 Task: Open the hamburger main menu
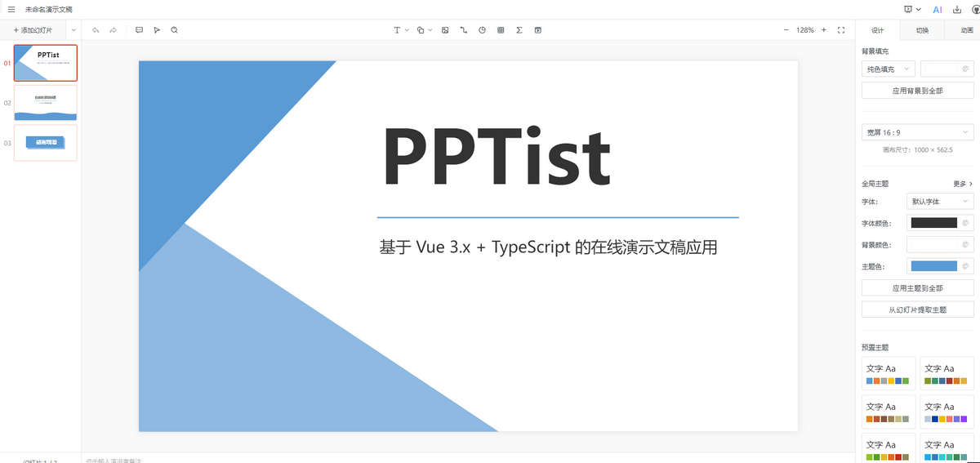(x=11, y=9)
